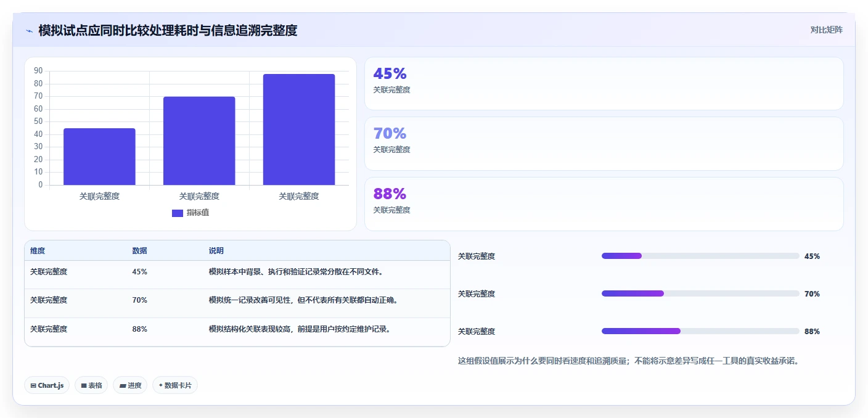Open the 88% stat card
The height and width of the screenshot is (418, 868).
pyautogui.click(x=604, y=204)
